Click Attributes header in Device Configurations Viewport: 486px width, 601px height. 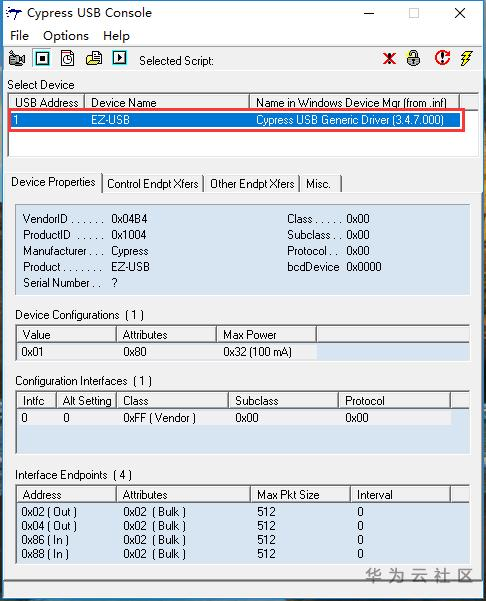pos(166,335)
